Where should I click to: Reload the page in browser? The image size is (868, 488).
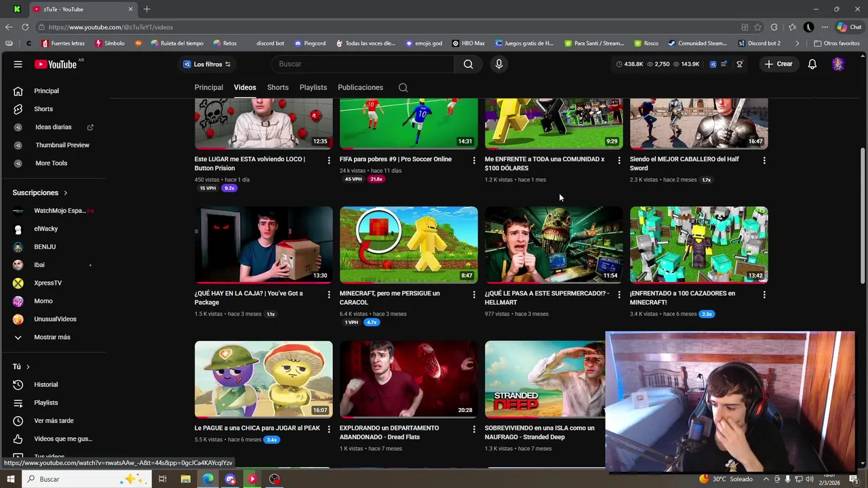[x=25, y=27]
